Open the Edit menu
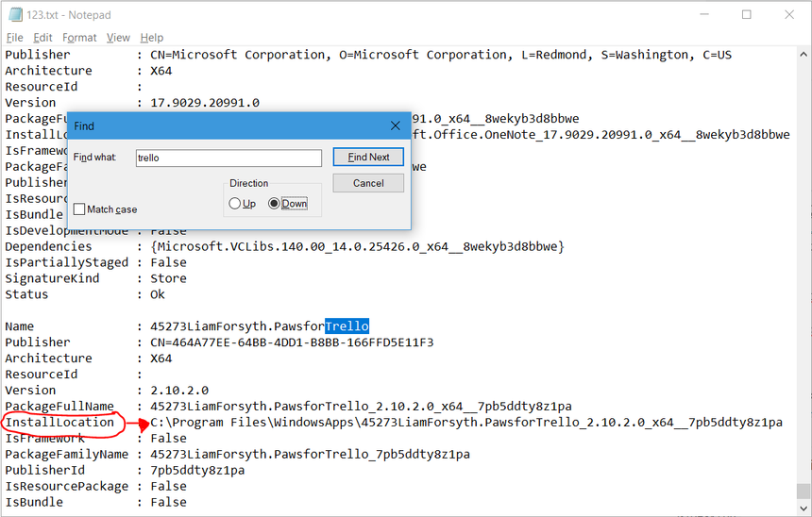The width and height of the screenshot is (812, 517). (x=42, y=38)
